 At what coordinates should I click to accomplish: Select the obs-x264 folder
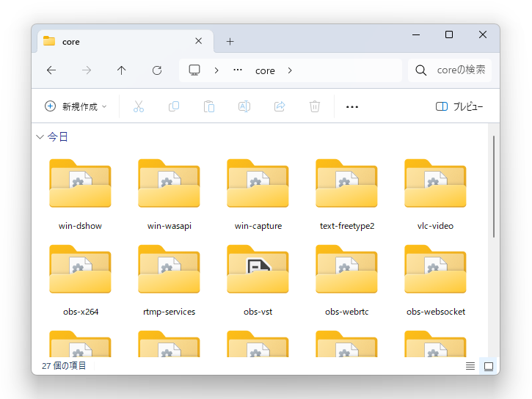tap(80, 281)
